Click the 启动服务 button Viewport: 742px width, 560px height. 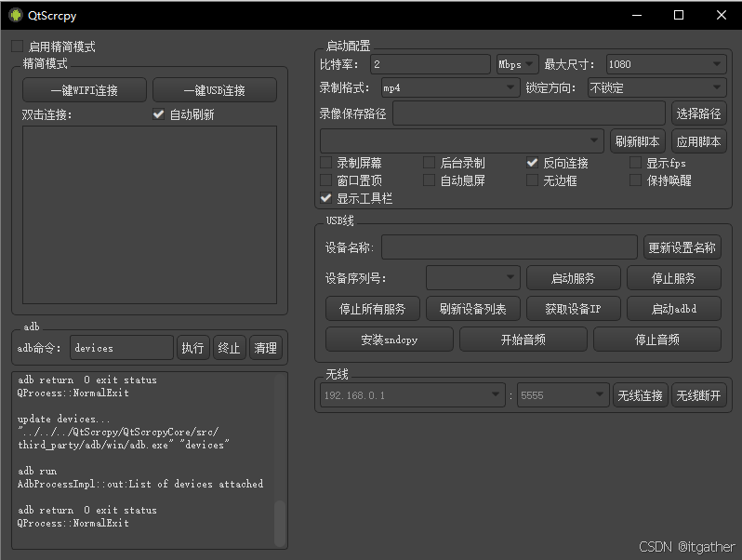[x=573, y=278]
